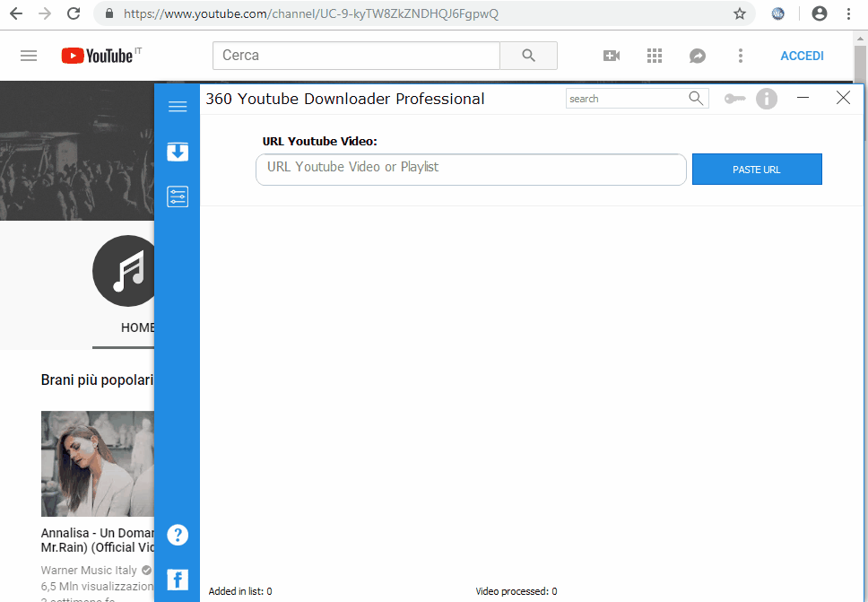Bookmark this page with the star icon
868x602 pixels.
(x=740, y=13)
